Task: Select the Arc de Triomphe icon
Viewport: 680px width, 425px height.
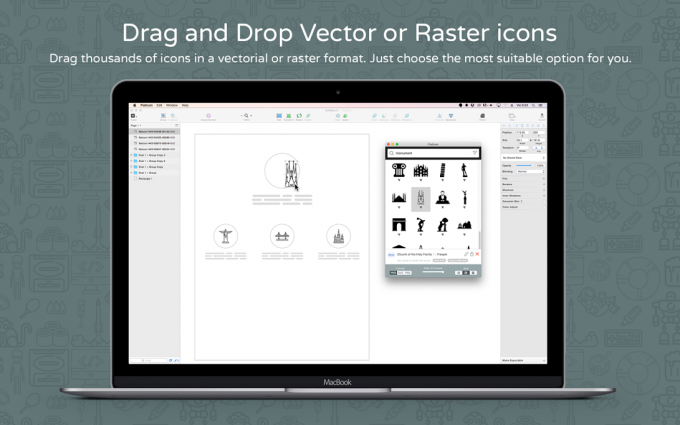Action: (399, 225)
